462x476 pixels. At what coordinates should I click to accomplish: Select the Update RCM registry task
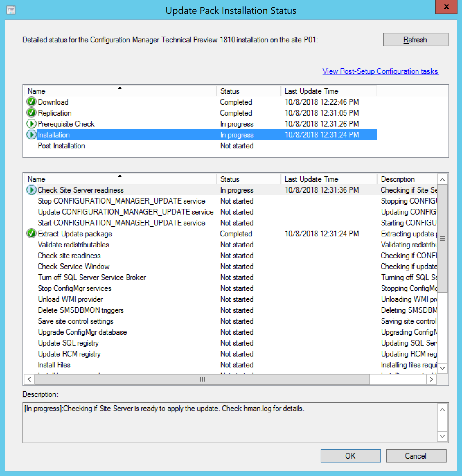click(231, 354)
